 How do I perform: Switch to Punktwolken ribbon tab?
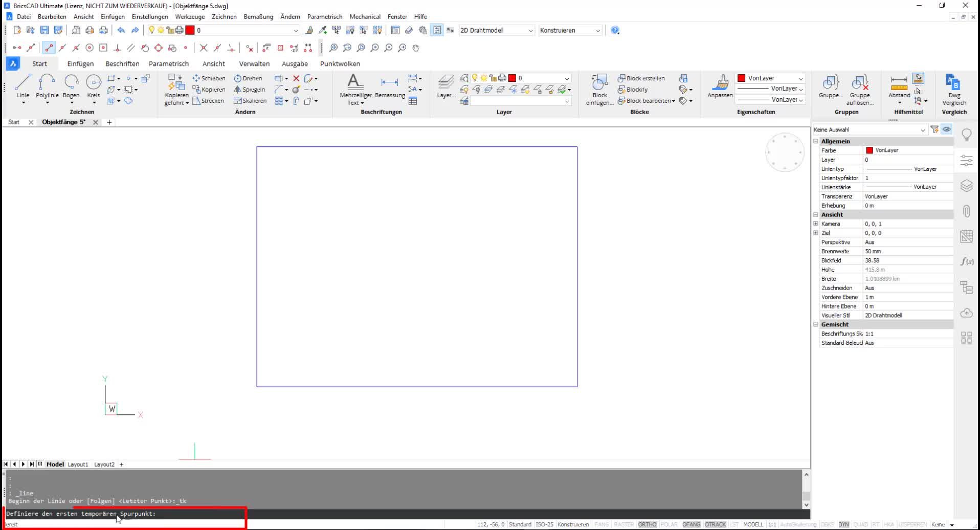pos(340,64)
